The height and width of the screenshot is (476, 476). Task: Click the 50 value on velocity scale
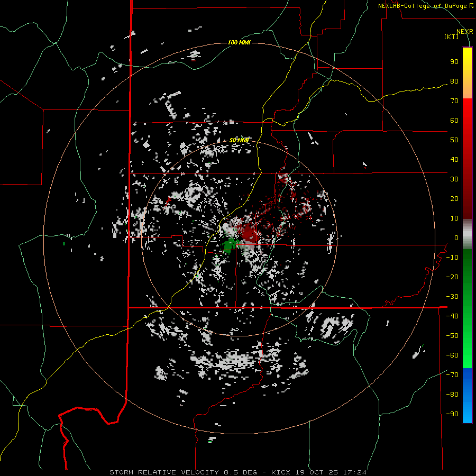(454, 140)
